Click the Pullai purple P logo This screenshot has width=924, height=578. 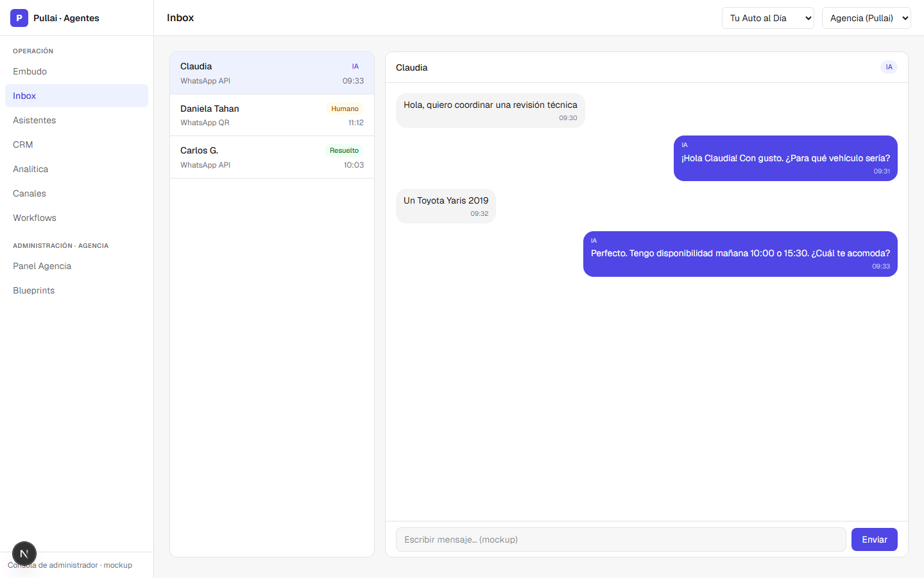19,18
